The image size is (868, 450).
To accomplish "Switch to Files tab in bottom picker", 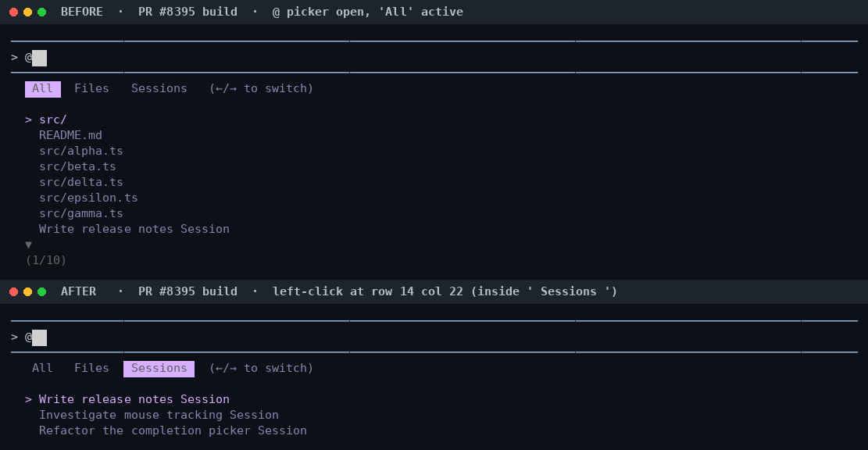I will click(x=92, y=368).
